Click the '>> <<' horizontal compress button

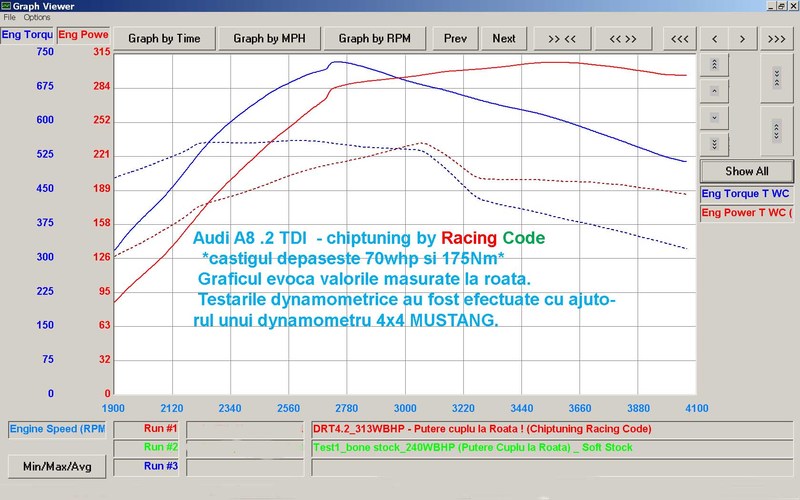pos(562,39)
